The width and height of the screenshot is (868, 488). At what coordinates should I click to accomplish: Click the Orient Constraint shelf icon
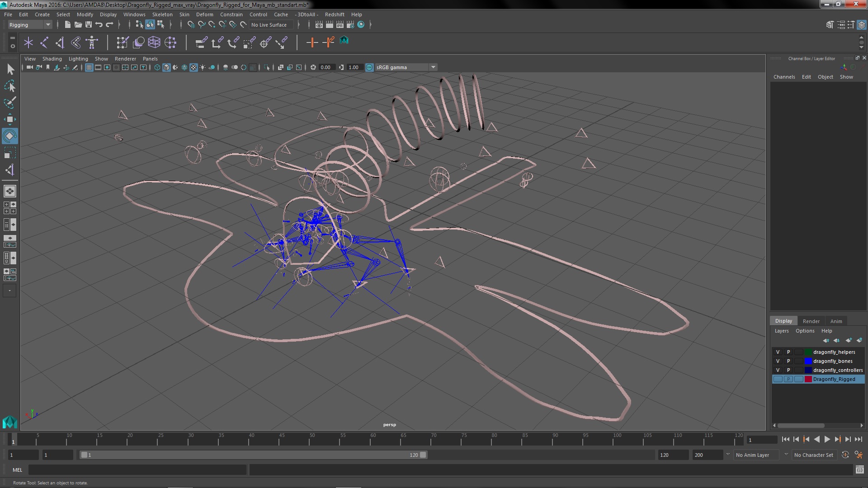[233, 43]
